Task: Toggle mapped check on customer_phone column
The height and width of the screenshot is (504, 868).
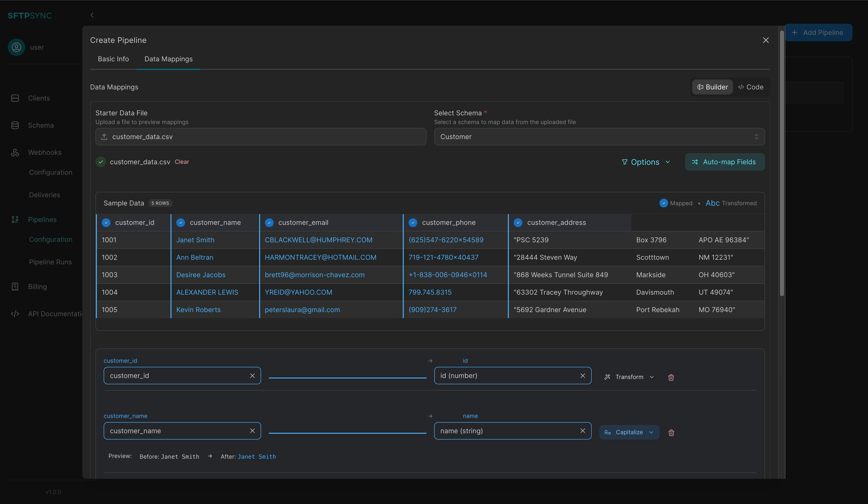Action: point(413,223)
